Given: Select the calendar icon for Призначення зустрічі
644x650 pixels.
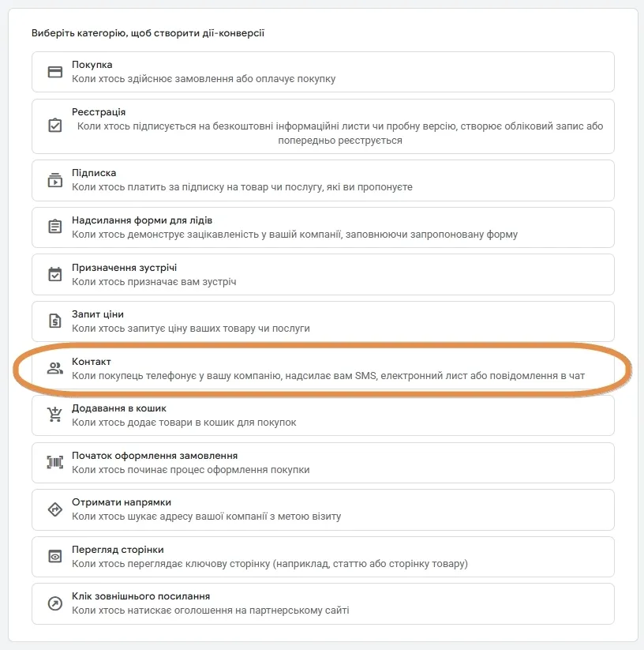Looking at the screenshot, I should [55, 274].
